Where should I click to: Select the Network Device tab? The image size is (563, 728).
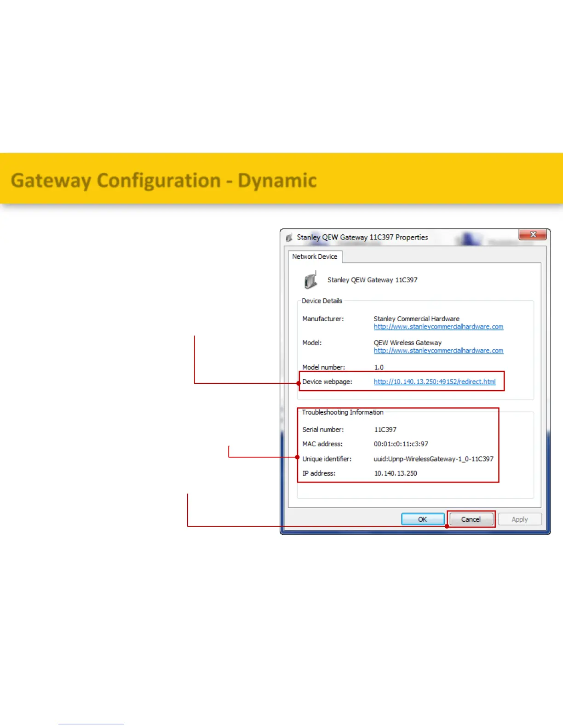tap(315, 256)
